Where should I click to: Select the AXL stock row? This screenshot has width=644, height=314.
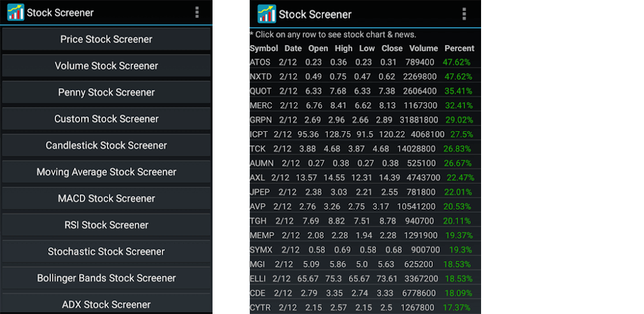click(x=365, y=178)
